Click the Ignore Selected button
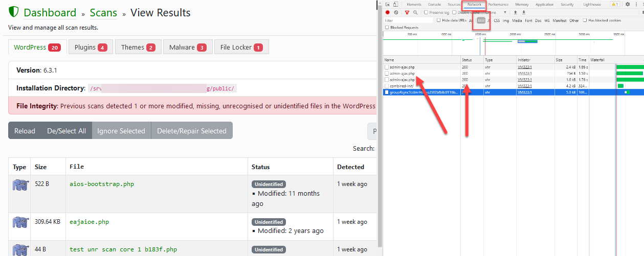This screenshot has width=644, height=256. click(121, 131)
